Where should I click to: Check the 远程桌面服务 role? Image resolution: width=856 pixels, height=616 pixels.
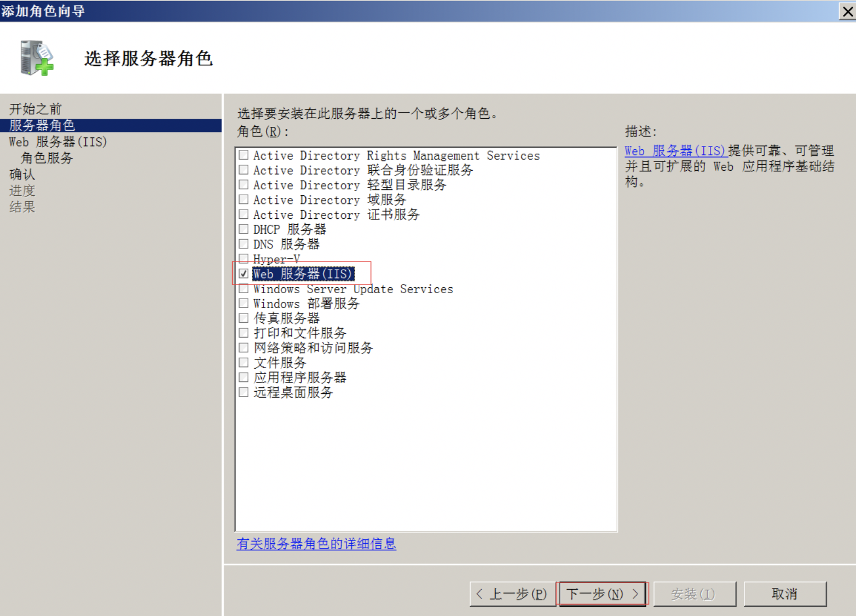pyautogui.click(x=244, y=392)
